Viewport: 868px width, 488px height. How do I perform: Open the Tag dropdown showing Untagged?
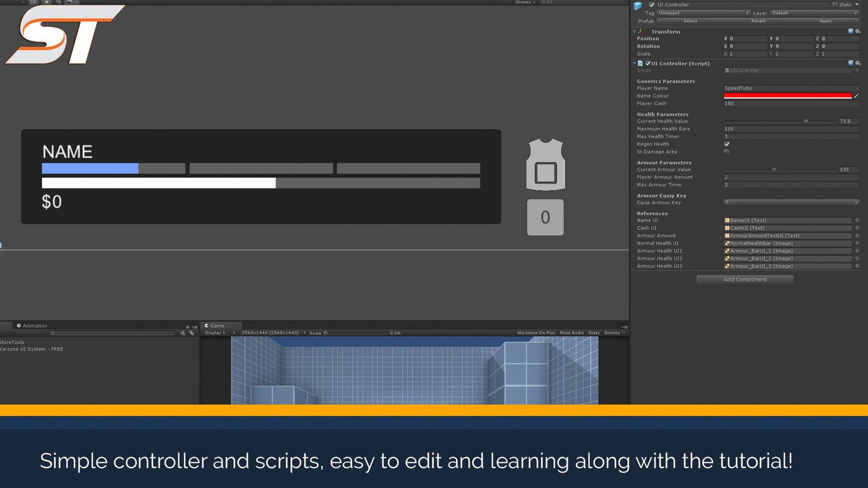click(703, 13)
